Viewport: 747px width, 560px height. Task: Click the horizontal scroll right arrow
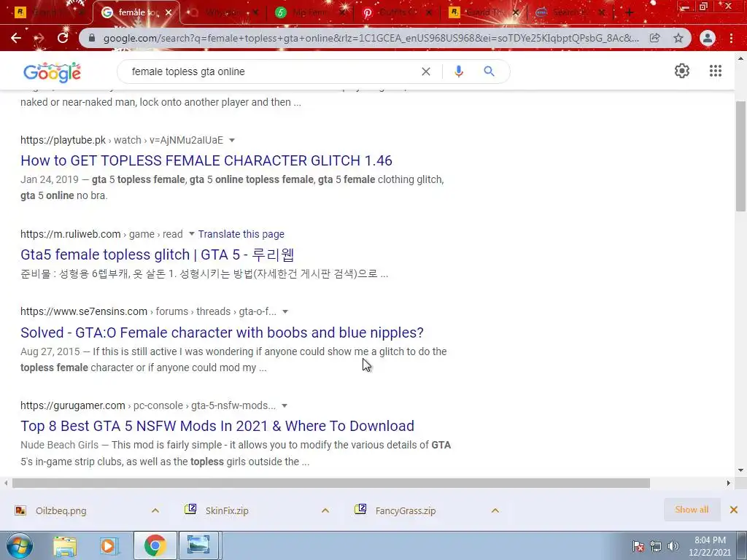(729, 483)
